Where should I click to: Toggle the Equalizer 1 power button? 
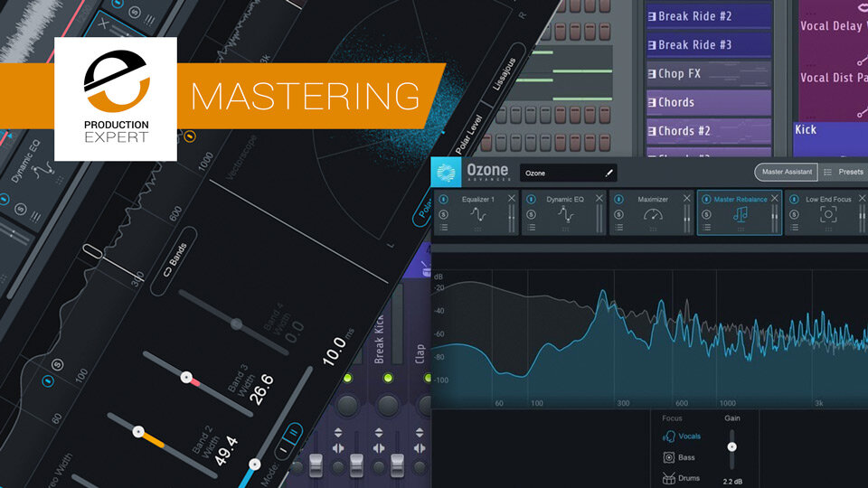[443, 199]
